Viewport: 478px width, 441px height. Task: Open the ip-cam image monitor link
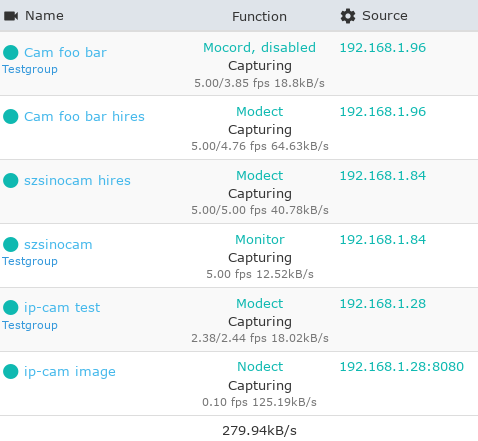(x=70, y=371)
